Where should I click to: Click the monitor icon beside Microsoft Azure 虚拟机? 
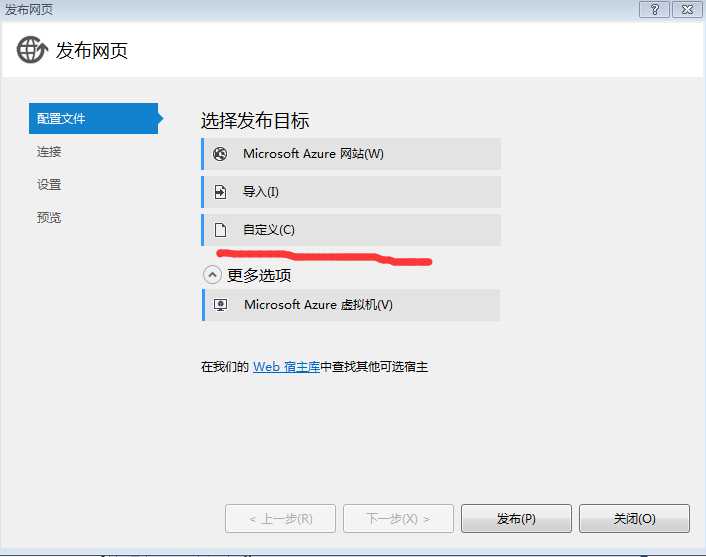220,305
